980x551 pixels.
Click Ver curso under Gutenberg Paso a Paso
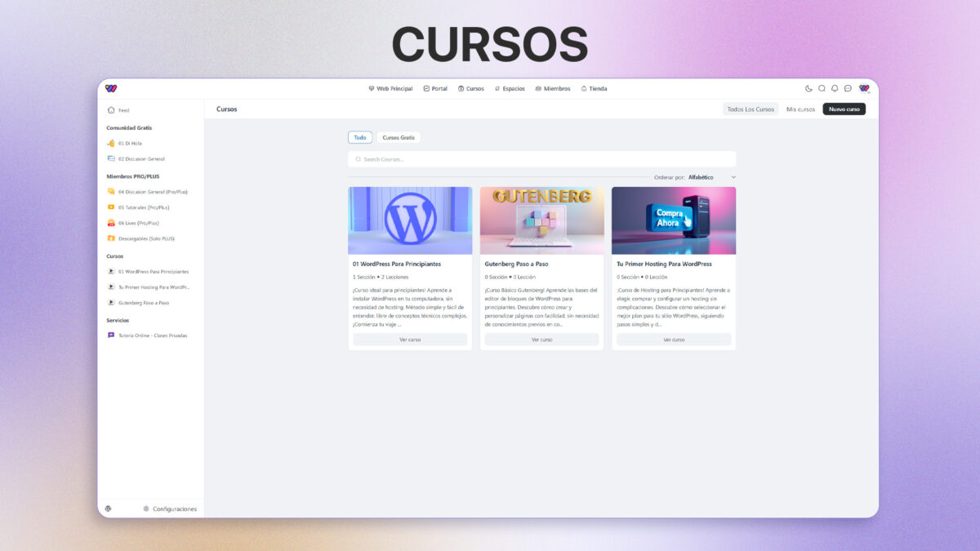point(541,340)
